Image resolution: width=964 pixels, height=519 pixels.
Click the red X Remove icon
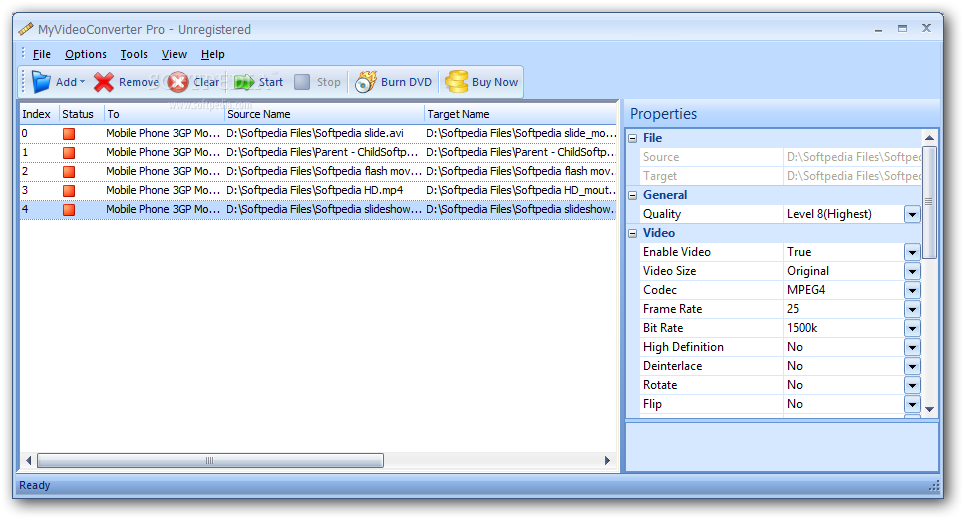click(x=104, y=82)
